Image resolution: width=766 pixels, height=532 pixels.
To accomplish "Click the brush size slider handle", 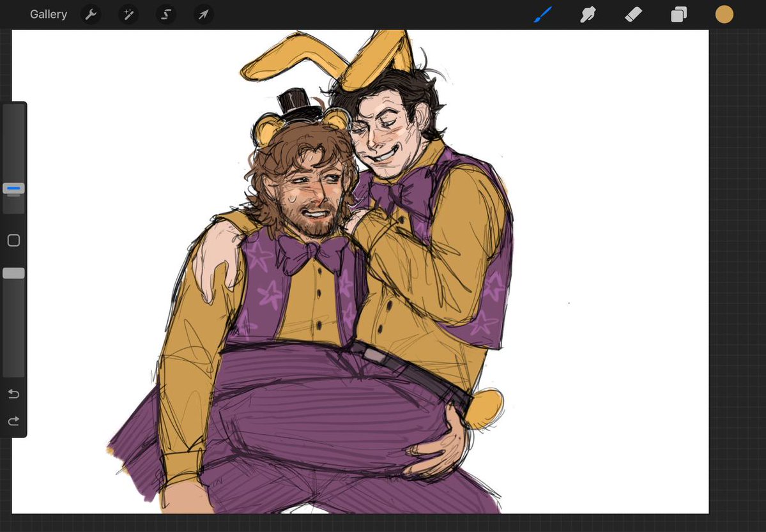I will [x=13, y=188].
